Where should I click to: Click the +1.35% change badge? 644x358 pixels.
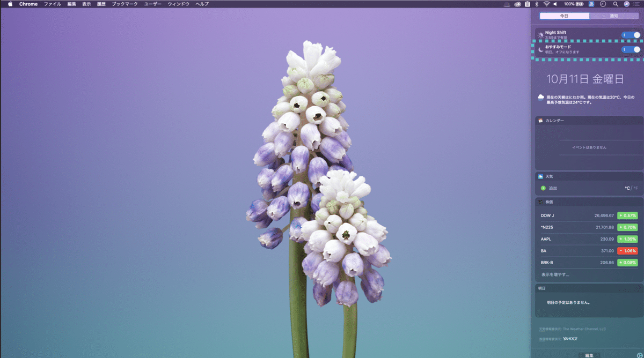(627, 239)
